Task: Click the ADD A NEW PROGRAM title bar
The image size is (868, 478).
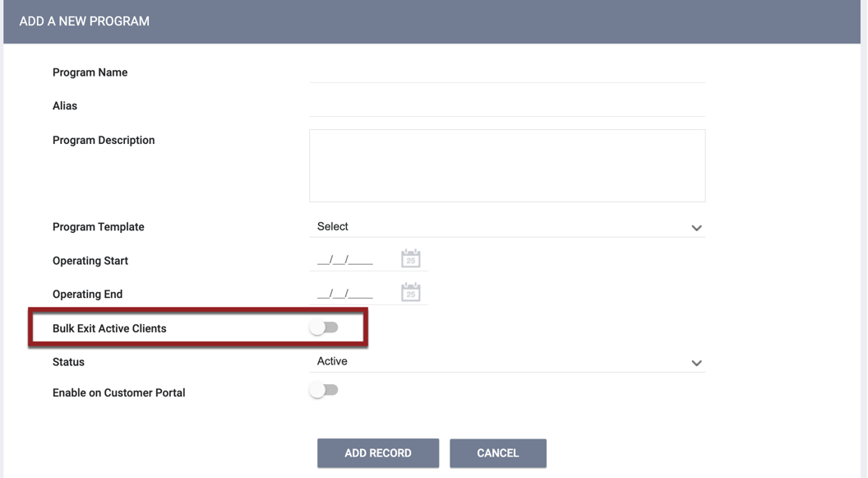Action: click(83, 21)
